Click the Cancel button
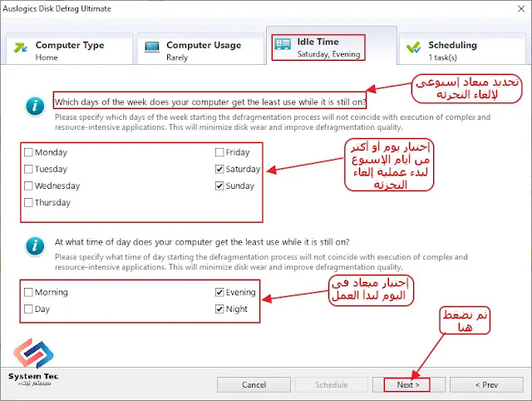 (254, 384)
